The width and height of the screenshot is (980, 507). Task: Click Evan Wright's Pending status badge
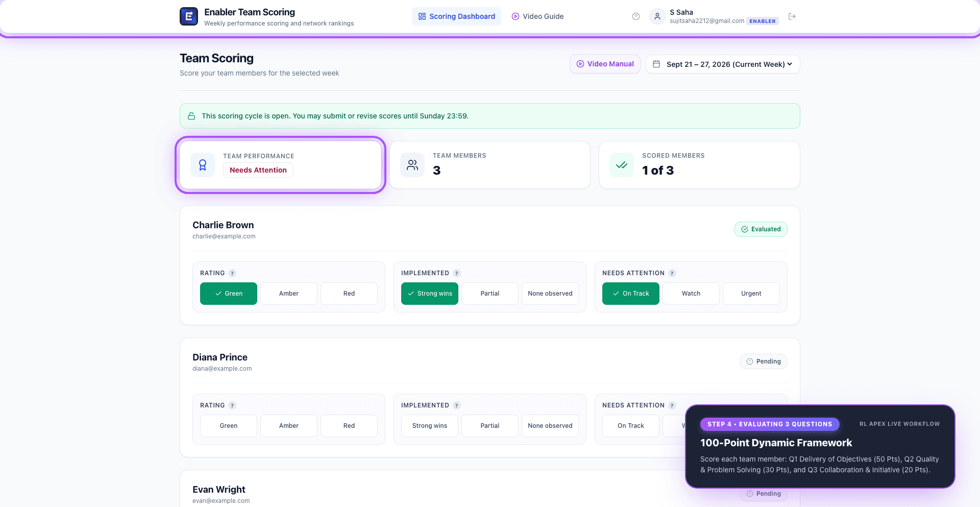[763, 494]
